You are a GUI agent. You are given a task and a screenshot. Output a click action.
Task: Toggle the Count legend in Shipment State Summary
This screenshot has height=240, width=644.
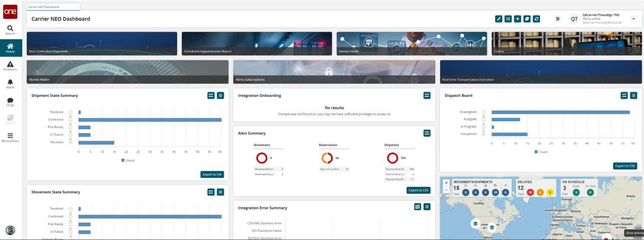128,160
